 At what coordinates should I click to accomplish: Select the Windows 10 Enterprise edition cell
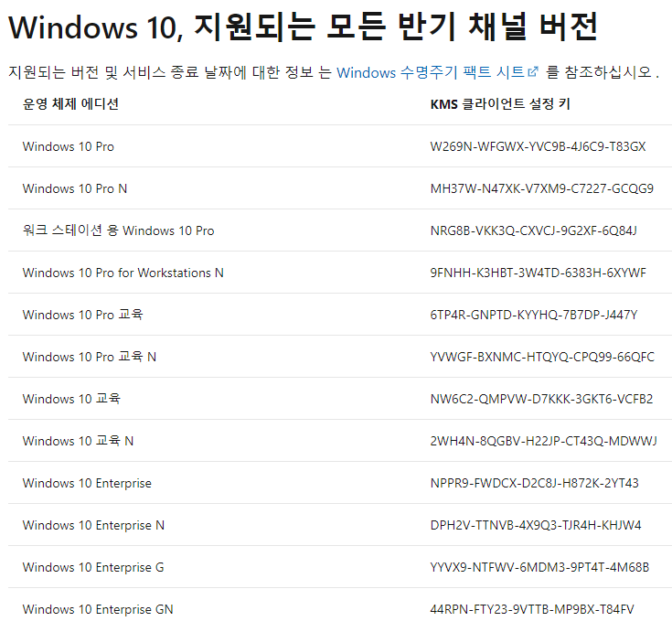coord(87,483)
